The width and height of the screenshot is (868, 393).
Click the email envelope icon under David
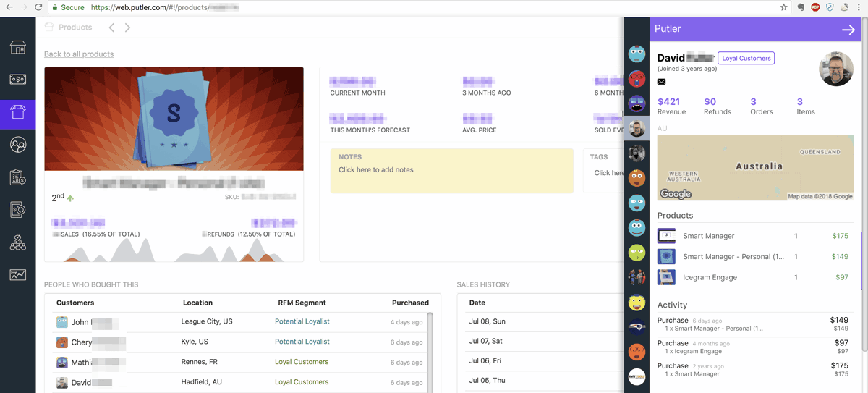pyautogui.click(x=661, y=82)
